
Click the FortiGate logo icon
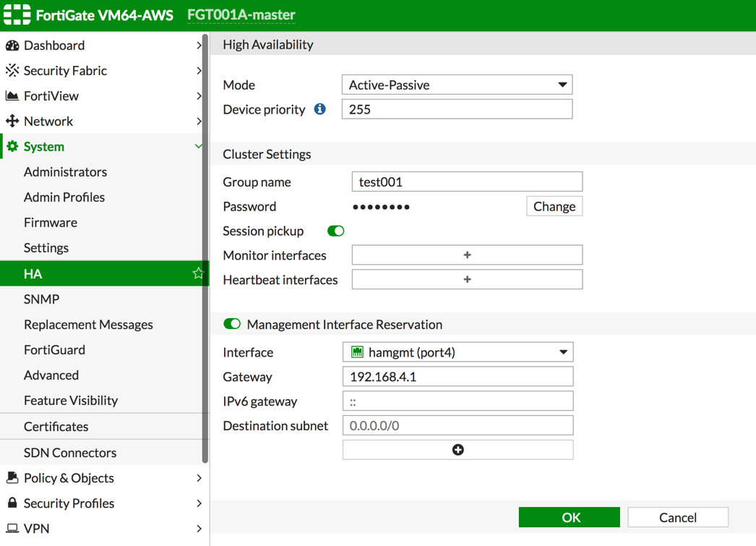(x=17, y=14)
